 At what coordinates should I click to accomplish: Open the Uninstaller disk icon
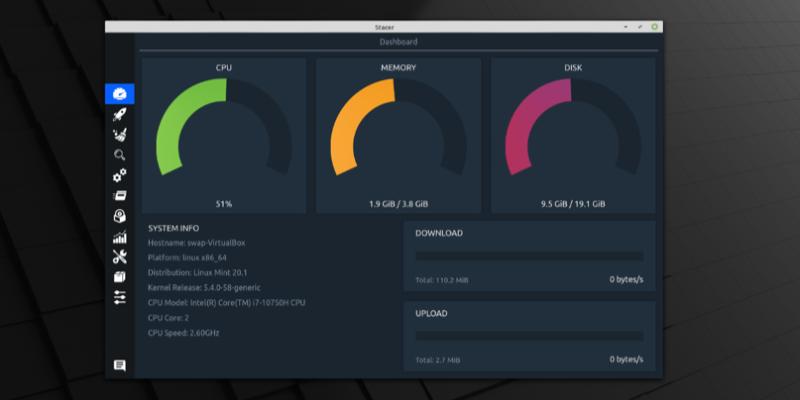coord(119,216)
